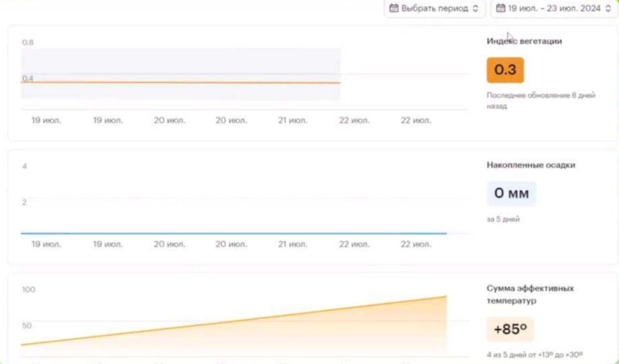Click the "+85°" effective temperature badge
The width and height of the screenshot is (619, 364).
[510, 330]
